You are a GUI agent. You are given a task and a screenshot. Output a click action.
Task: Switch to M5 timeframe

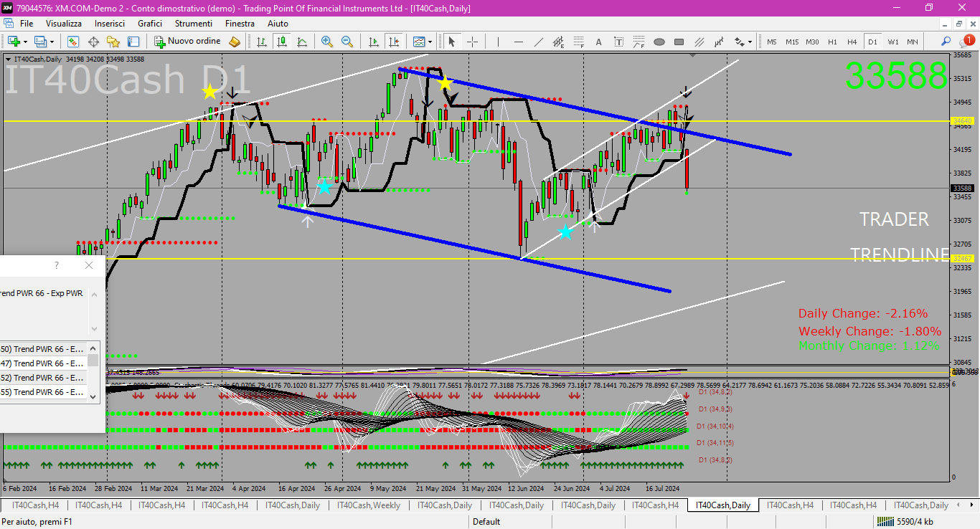772,42
